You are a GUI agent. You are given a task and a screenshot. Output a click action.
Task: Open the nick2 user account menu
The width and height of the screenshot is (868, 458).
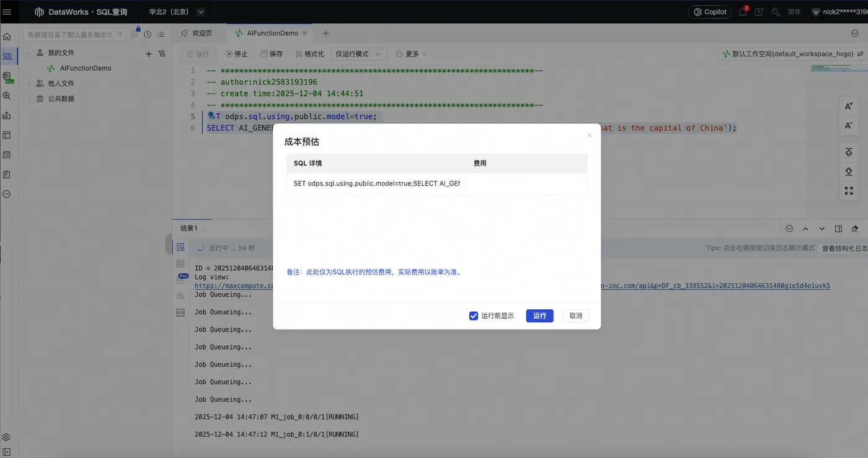click(x=839, y=12)
